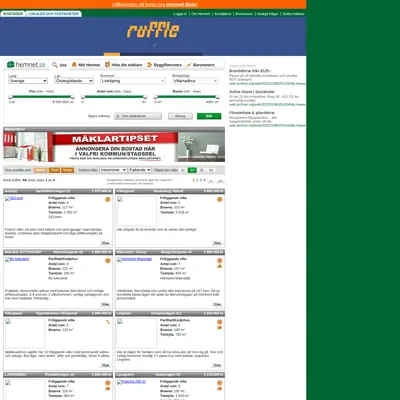
Task: Click the Anlita mäklare link
Action: click(x=294, y=14)
